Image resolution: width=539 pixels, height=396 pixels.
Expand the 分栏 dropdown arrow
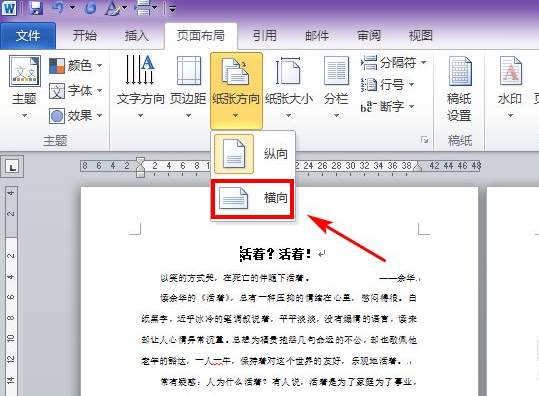[x=337, y=116]
